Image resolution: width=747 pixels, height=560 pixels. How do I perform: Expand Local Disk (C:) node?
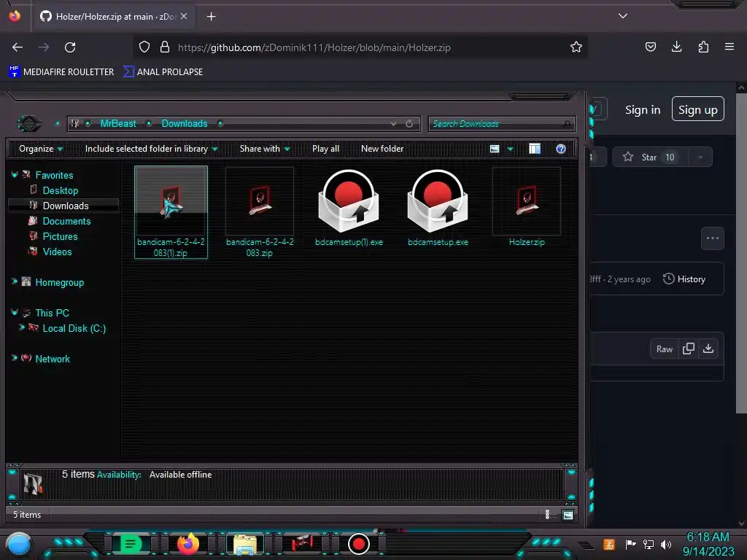click(x=21, y=327)
